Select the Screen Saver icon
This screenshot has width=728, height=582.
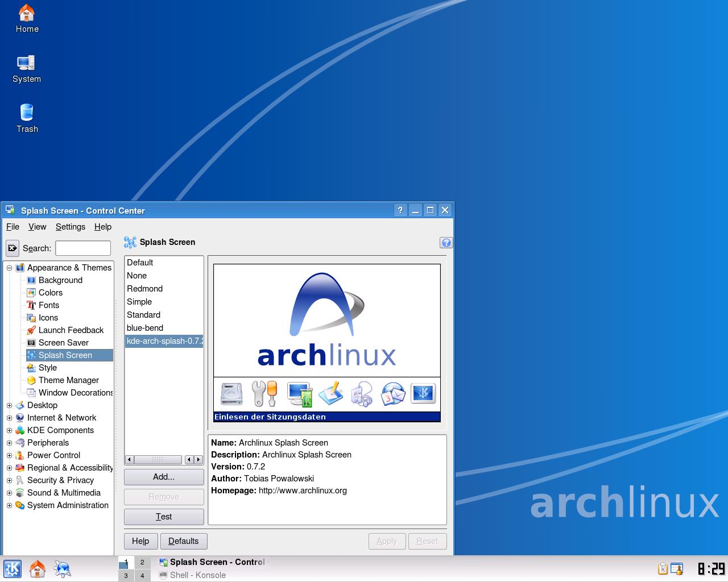(31, 343)
